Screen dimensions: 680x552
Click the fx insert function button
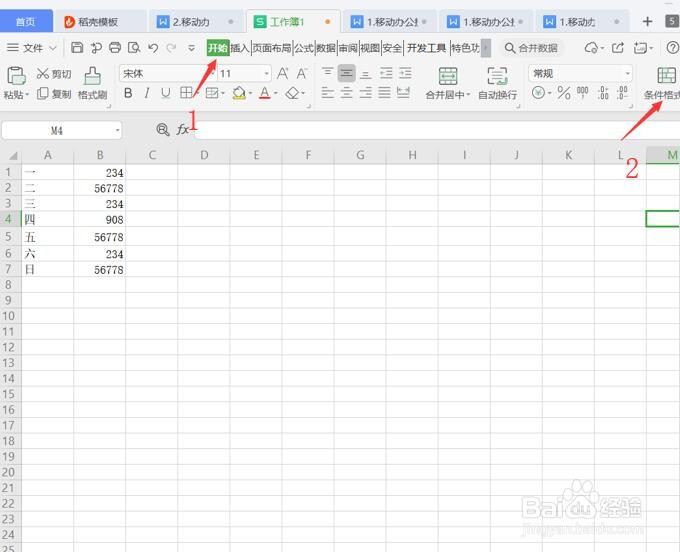pyautogui.click(x=183, y=129)
